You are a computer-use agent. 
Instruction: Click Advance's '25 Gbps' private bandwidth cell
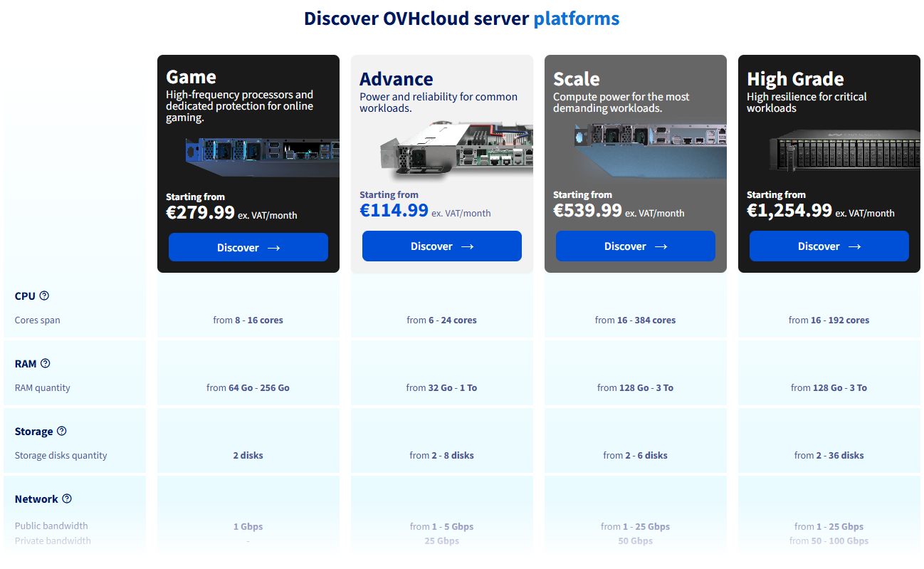pos(442,541)
